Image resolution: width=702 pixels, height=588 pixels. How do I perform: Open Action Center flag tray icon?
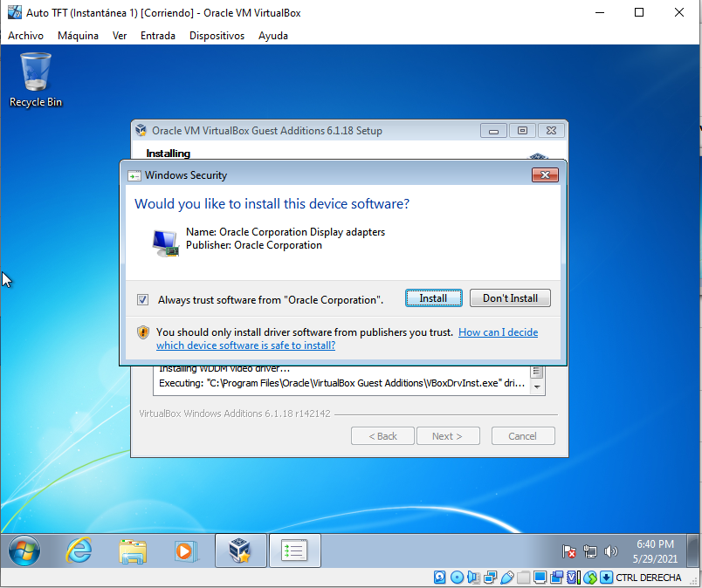click(569, 551)
